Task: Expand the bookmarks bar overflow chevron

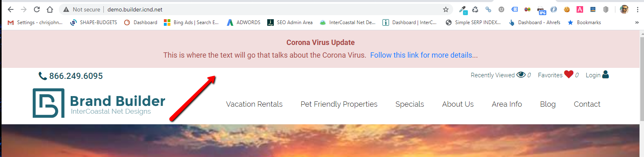Action: pyautogui.click(x=637, y=22)
